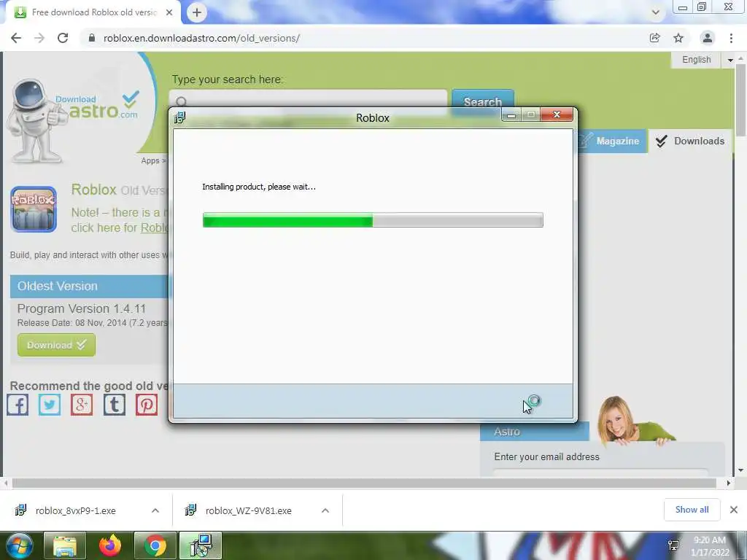Select the installer task in the taskbar

201,545
